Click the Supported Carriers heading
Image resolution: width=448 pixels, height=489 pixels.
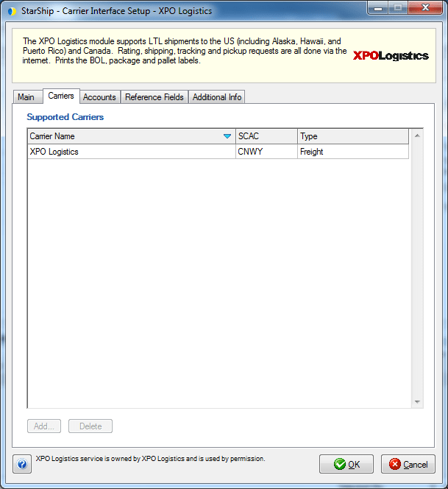65,117
